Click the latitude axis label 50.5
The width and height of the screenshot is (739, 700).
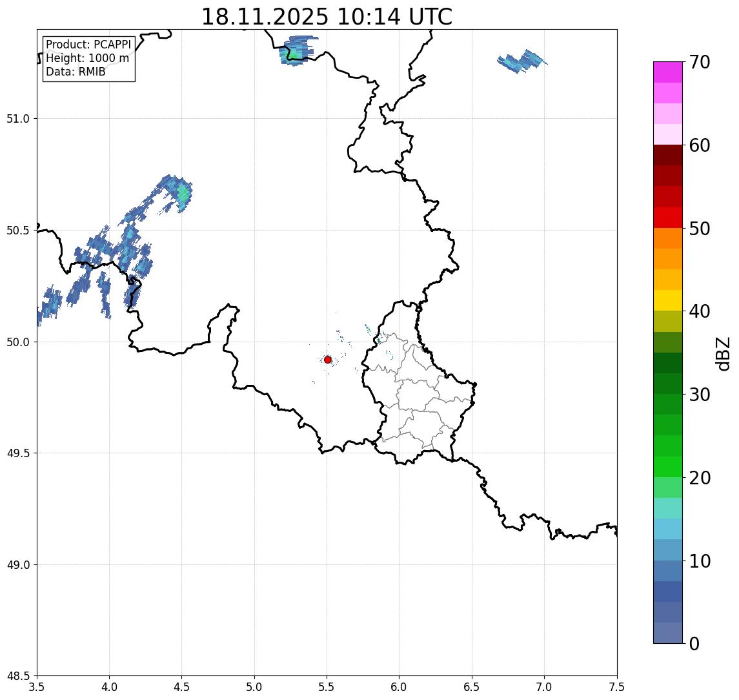18,231
